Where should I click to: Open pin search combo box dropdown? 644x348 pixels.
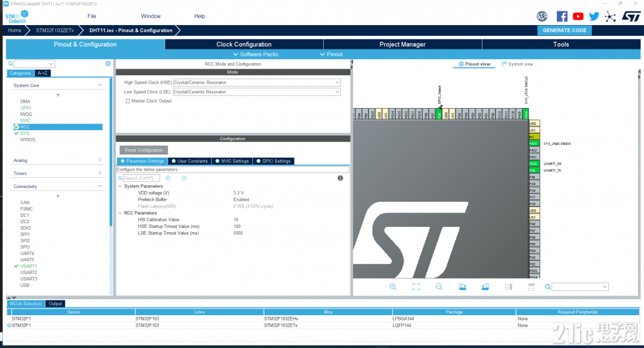pos(605,287)
